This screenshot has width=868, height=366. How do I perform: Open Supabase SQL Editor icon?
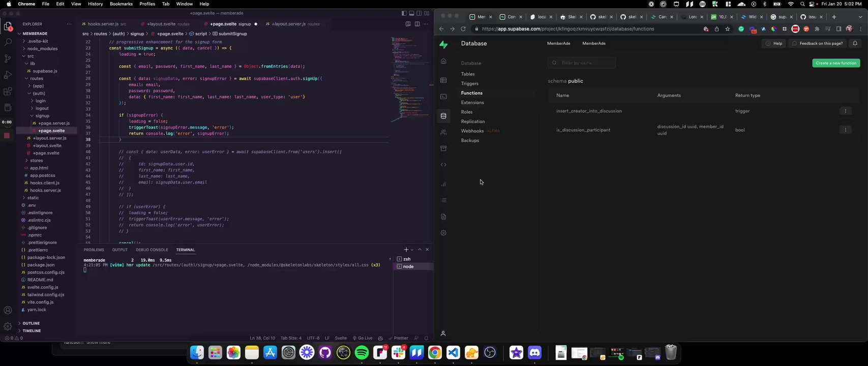click(443, 97)
